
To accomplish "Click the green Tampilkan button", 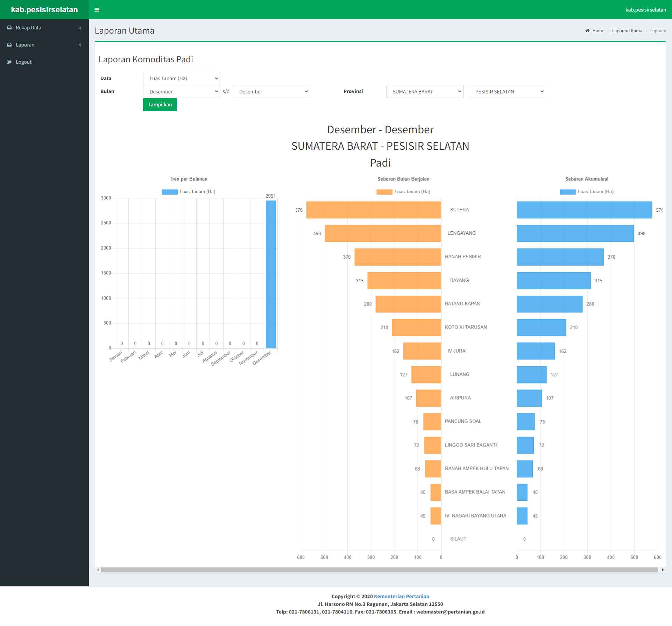I will point(160,105).
